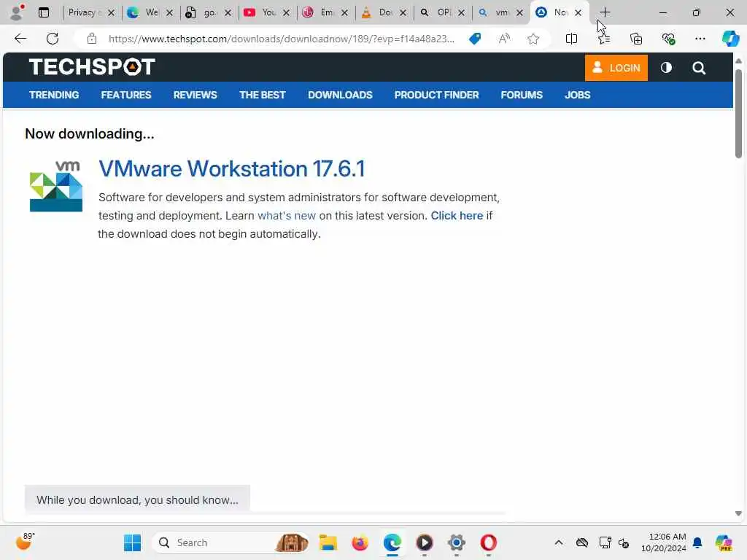747x560 pixels.
Task: Open the Collections icon
Action: [636, 39]
